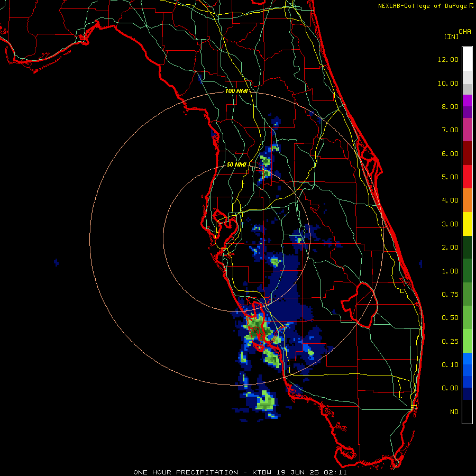Click the darkest green swatch beside 2.00
This screenshot has width=476, height=476.
tap(467, 247)
